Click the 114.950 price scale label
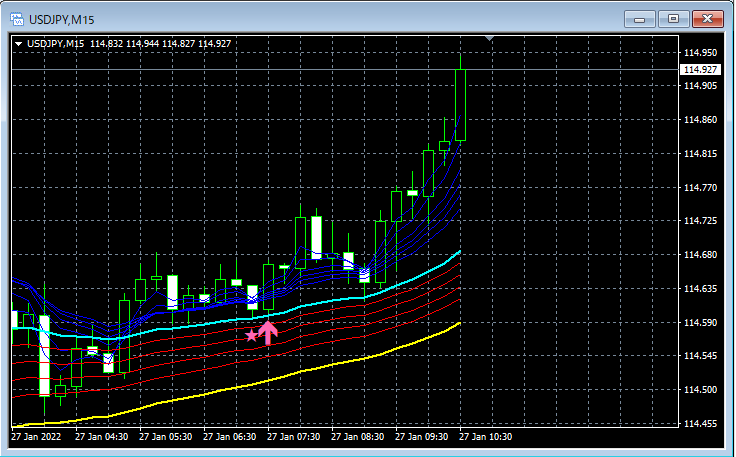The height and width of the screenshot is (457, 736). 700,53
